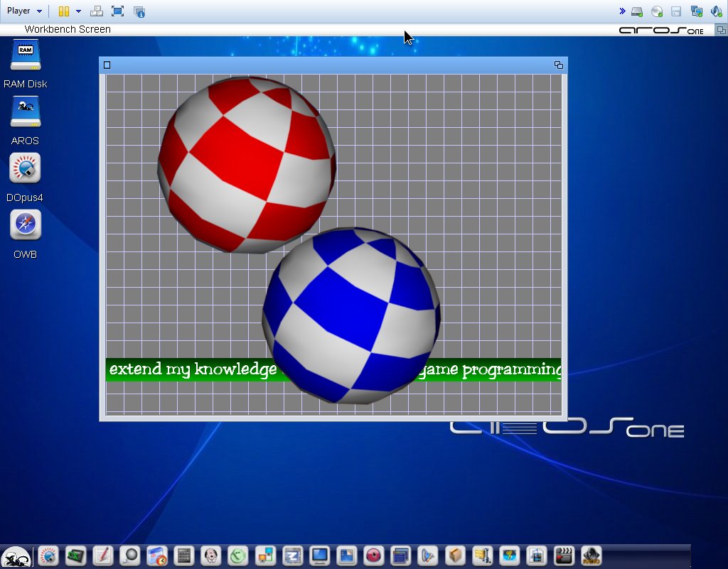Screen dimensions: 728x569
Task: Toggle full screen mode in player toolbar
Action: pyautogui.click(x=117, y=11)
